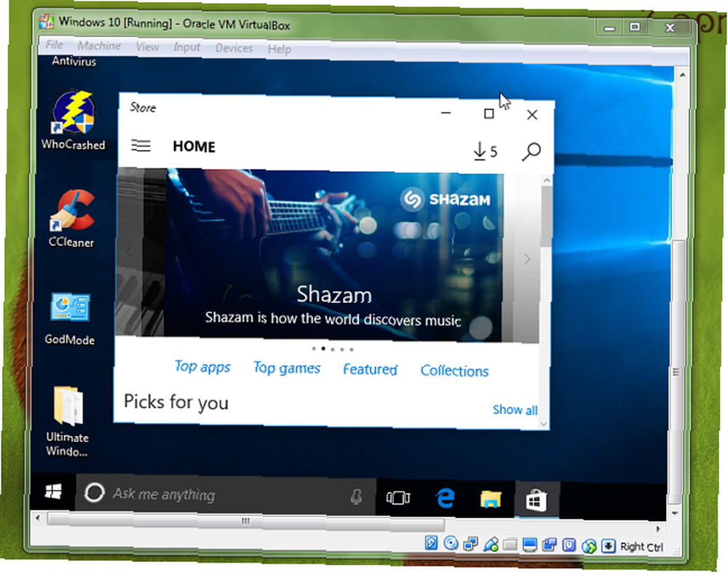Open the Featured section link
The height and width of the screenshot is (573, 728).
point(370,370)
